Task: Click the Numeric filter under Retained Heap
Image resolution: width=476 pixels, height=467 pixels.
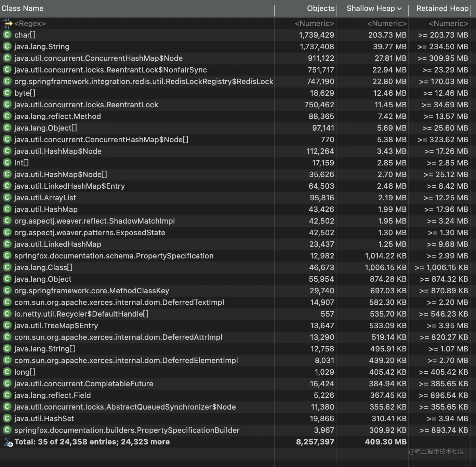Action: point(448,23)
